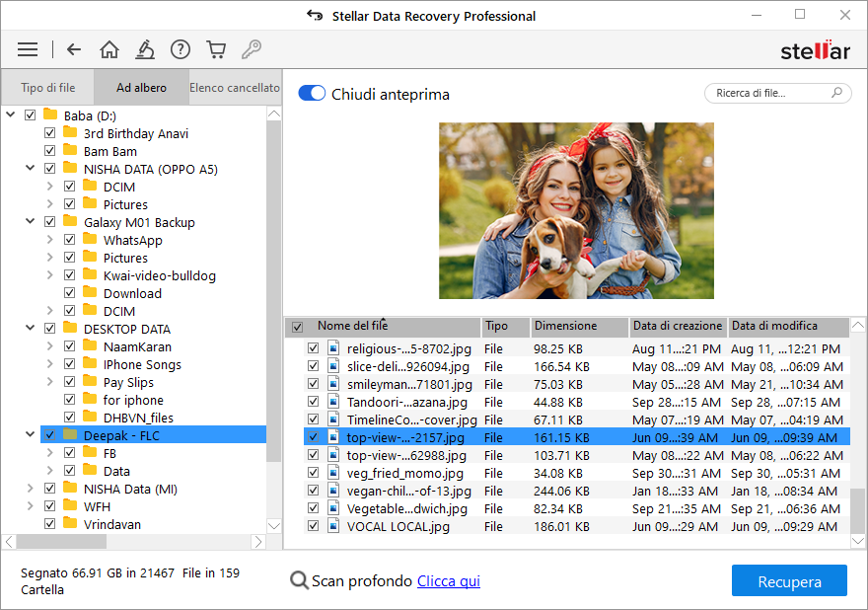Switch to the Tipo di file tab
Screen dimensions: 868x610
(47, 88)
